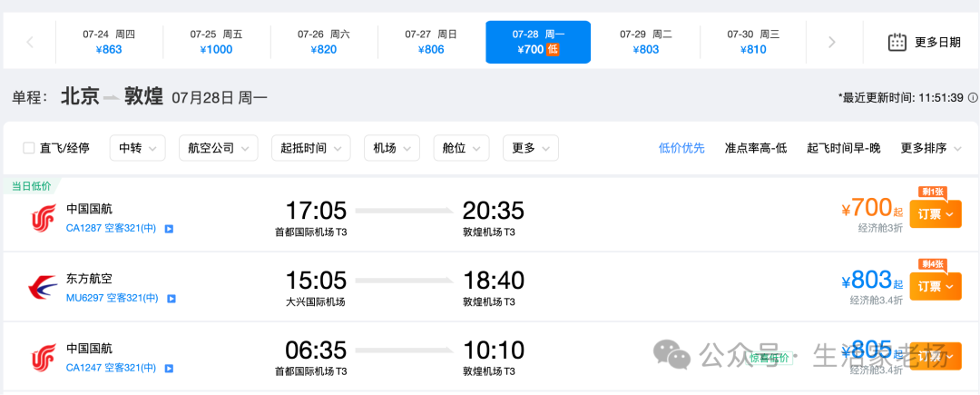The image size is (980, 395).
Task: Expand 订票 options for ¥803 flight
Action: [935, 286]
